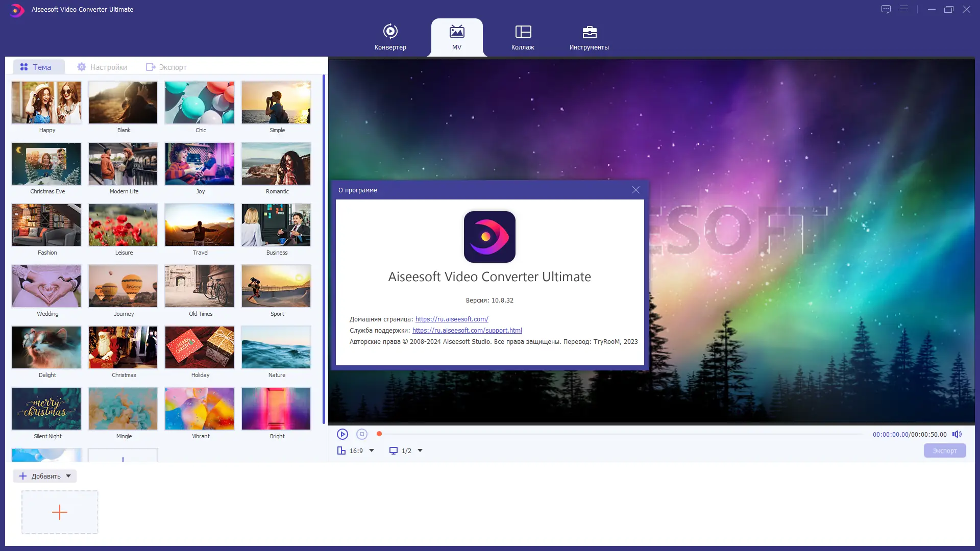Open feedback chat icon in title bar
Viewport: 980px width, 551px height.
pyautogui.click(x=886, y=9)
